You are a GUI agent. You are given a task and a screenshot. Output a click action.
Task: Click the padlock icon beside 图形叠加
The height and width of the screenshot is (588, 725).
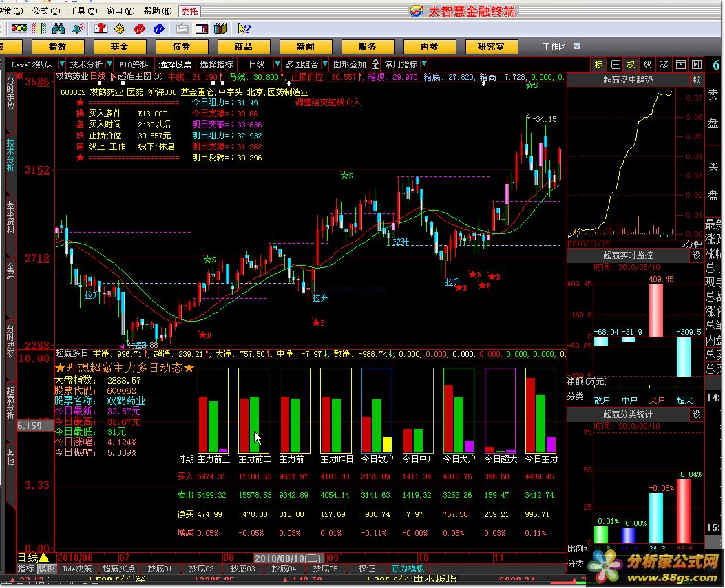point(375,64)
